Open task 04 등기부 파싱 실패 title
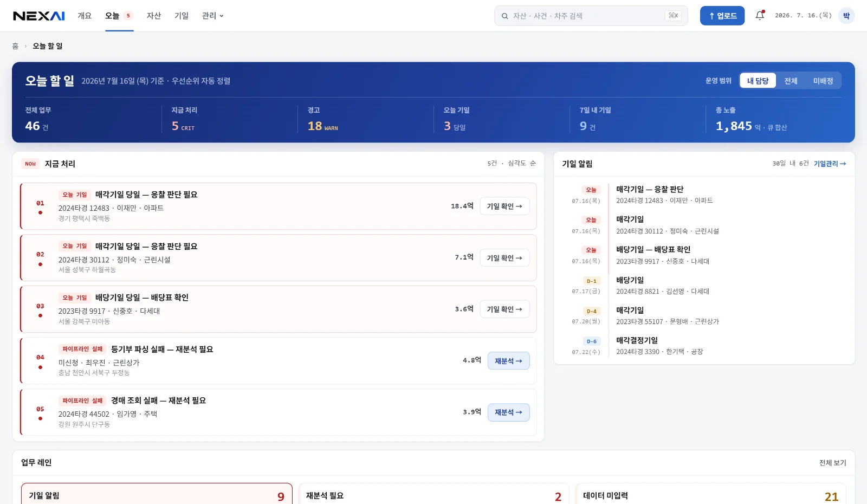 coord(162,350)
